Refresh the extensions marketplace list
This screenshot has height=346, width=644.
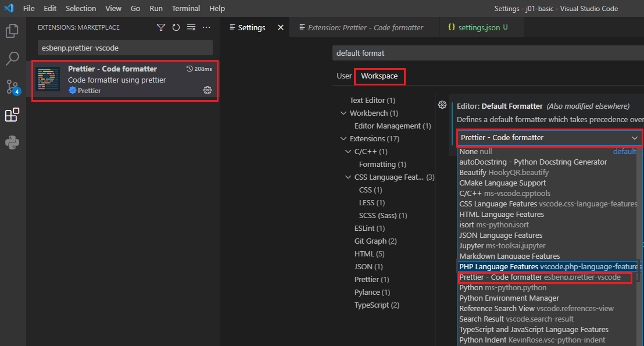(x=176, y=27)
